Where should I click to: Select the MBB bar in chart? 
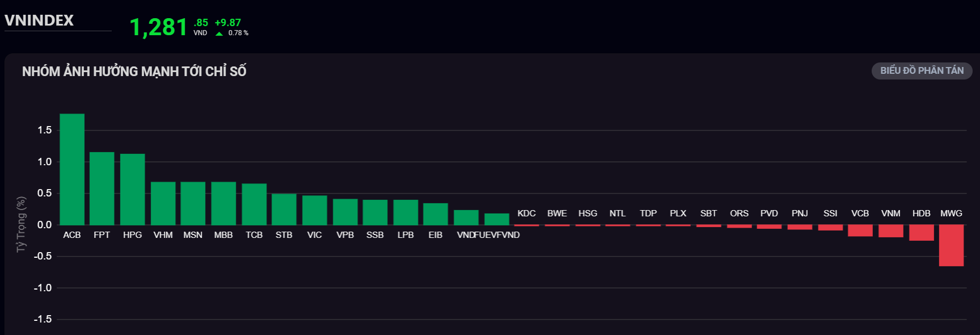pos(223,203)
